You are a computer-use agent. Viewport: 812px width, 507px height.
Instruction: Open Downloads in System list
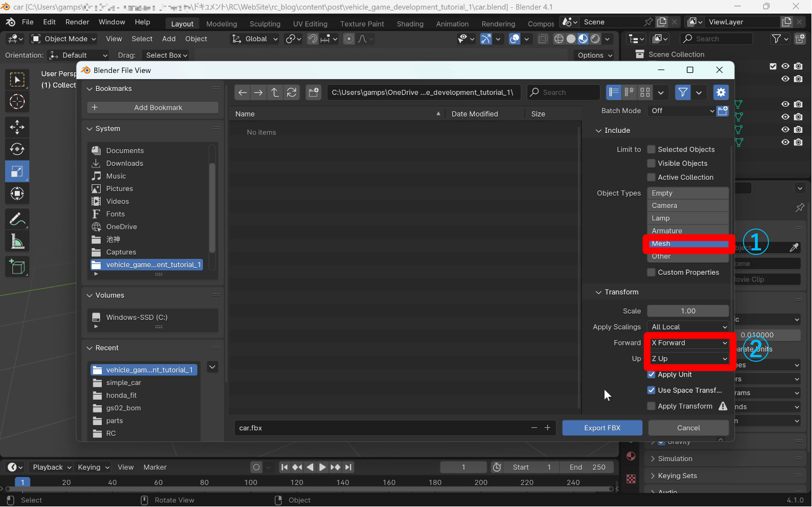[x=148, y=163]
